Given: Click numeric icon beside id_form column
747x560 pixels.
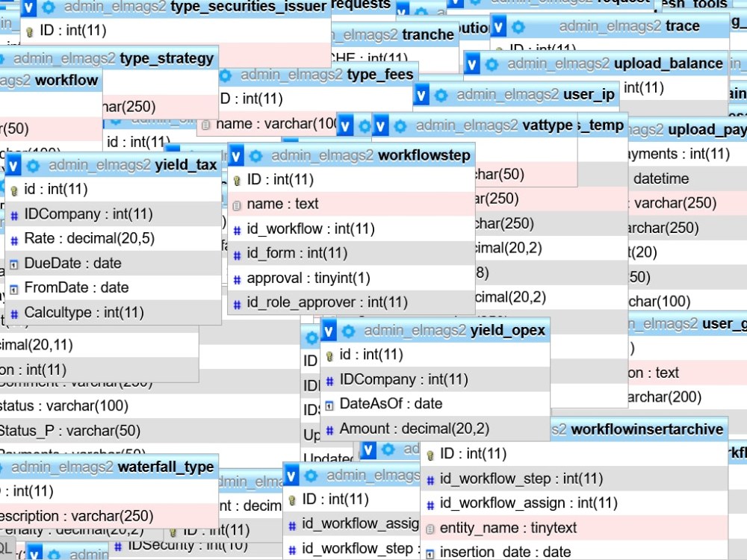Looking at the screenshot, I should pos(237,255).
